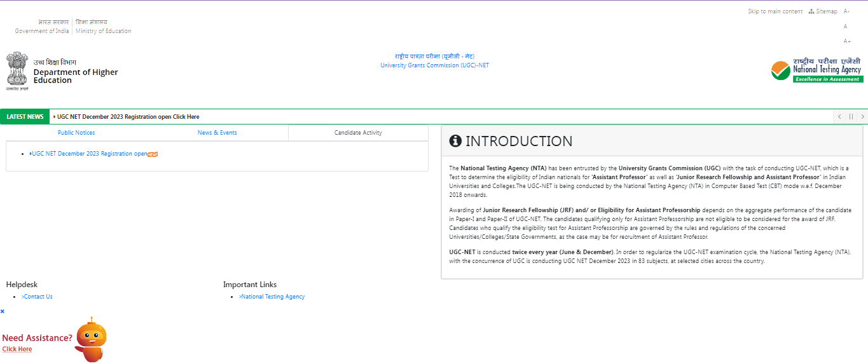Open the Candidate Activity tab
Screen dimensions: 868x364
tap(358, 133)
